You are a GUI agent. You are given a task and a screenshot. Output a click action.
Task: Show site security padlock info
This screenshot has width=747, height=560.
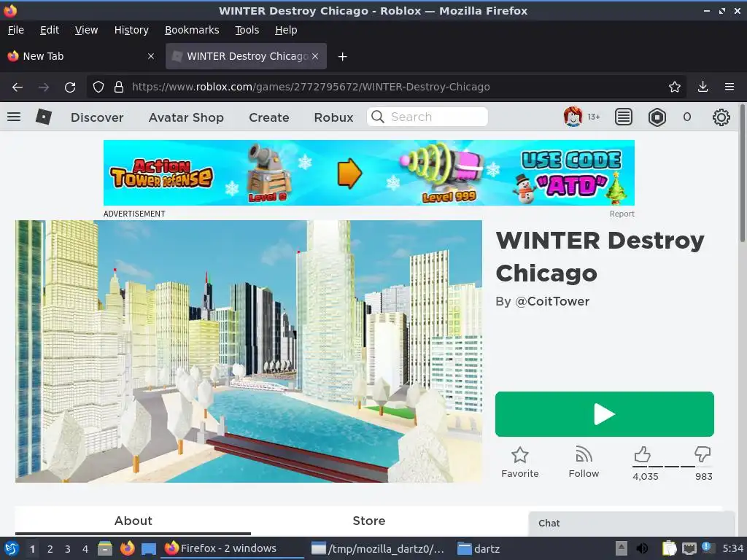pyautogui.click(x=119, y=87)
